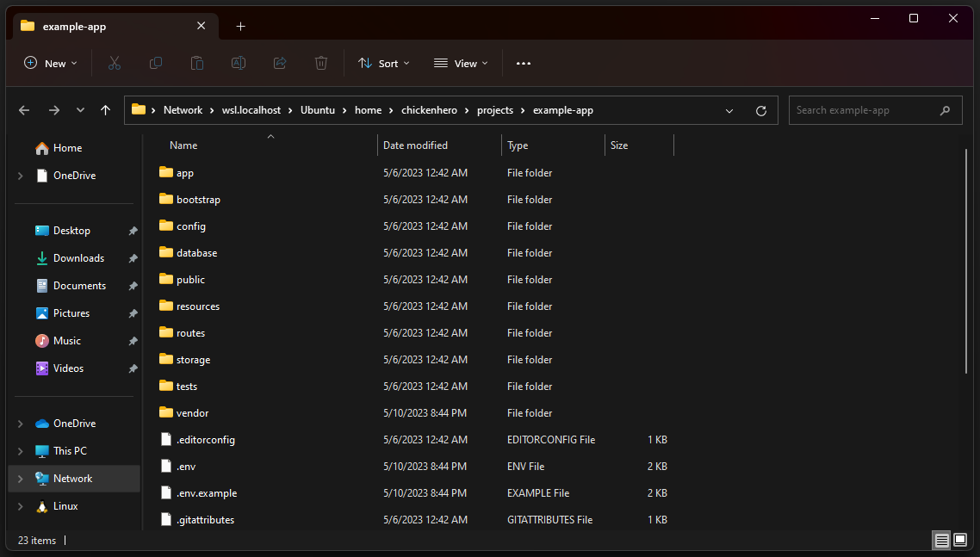Click the projects breadcrumb in address bar
The width and height of the screenshot is (980, 557).
[x=494, y=110]
